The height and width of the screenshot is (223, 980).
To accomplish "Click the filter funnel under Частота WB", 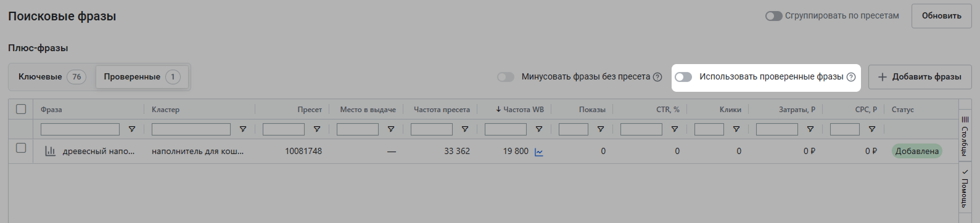I will (539, 129).
